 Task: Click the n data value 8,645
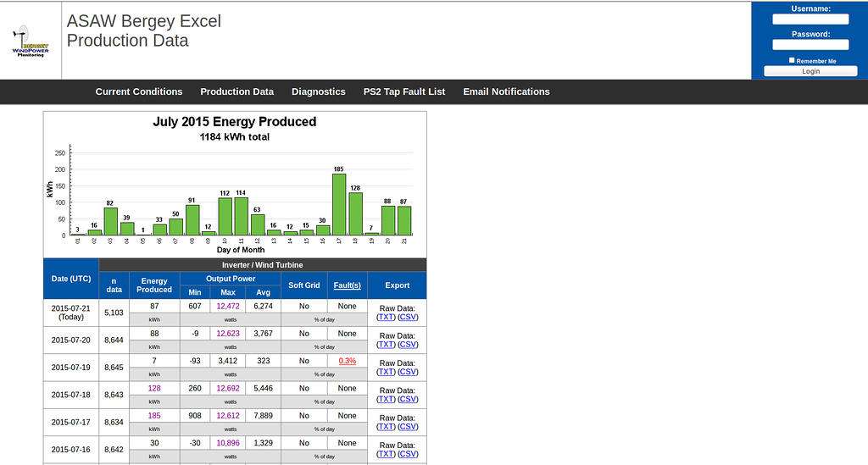114,367
